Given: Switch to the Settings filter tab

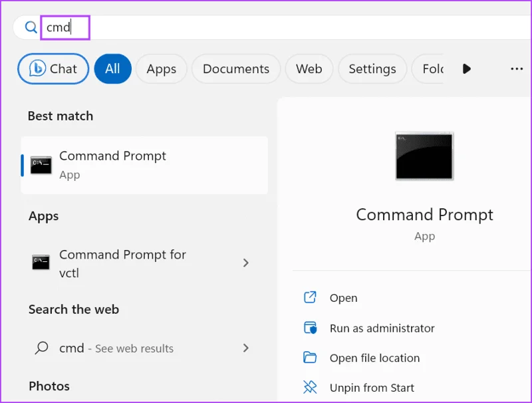Looking at the screenshot, I should pos(372,69).
